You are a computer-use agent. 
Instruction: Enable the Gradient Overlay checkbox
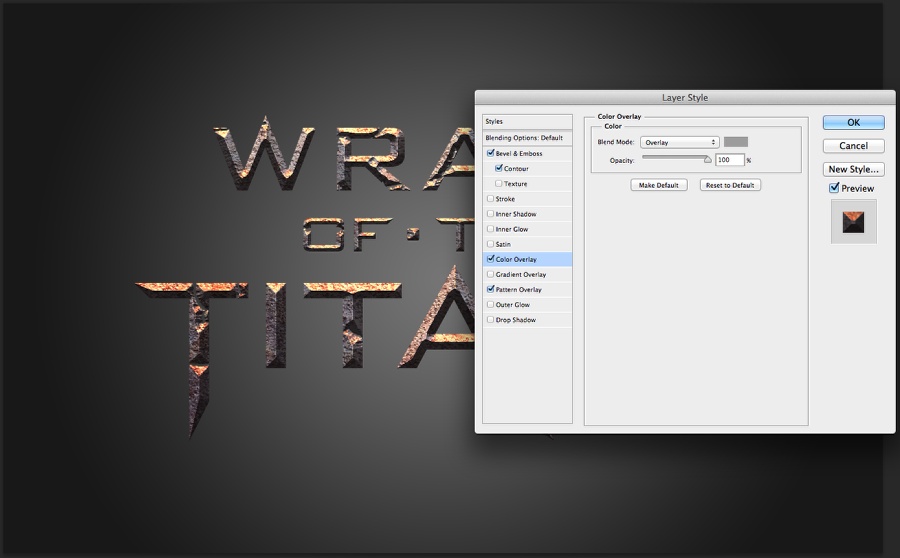(x=490, y=274)
